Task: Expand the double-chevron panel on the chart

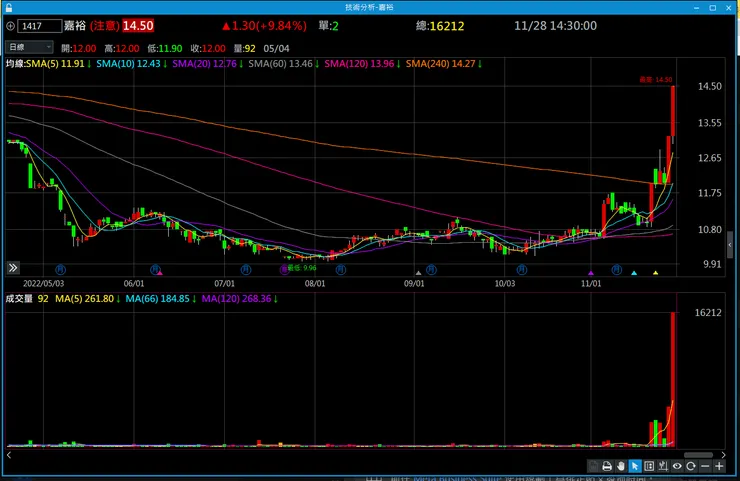Action: [x=13, y=268]
